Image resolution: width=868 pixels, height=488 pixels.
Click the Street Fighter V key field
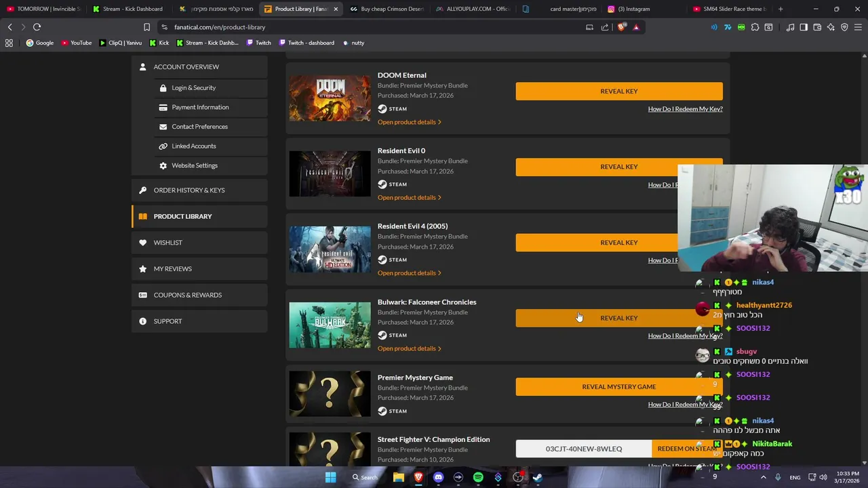tap(583, 449)
